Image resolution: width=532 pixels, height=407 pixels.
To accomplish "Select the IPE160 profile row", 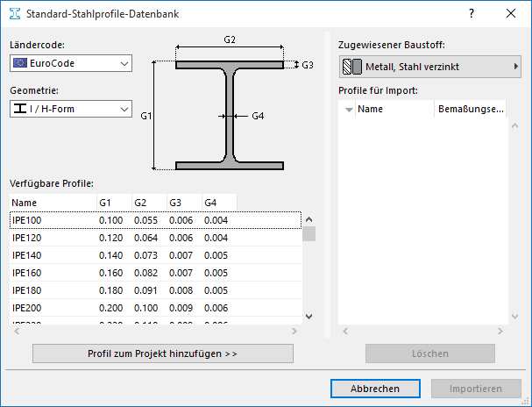I will pos(155,273).
